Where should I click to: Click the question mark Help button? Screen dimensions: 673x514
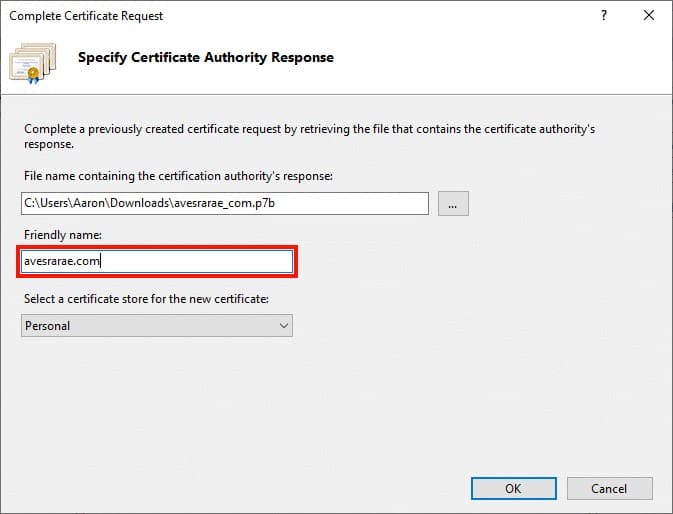point(603,16)
